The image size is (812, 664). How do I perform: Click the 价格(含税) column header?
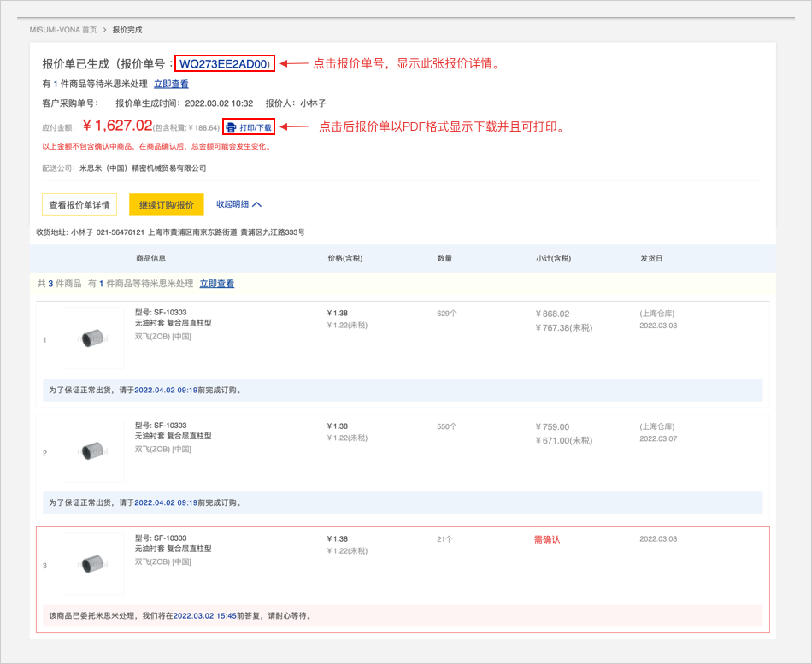345,258
